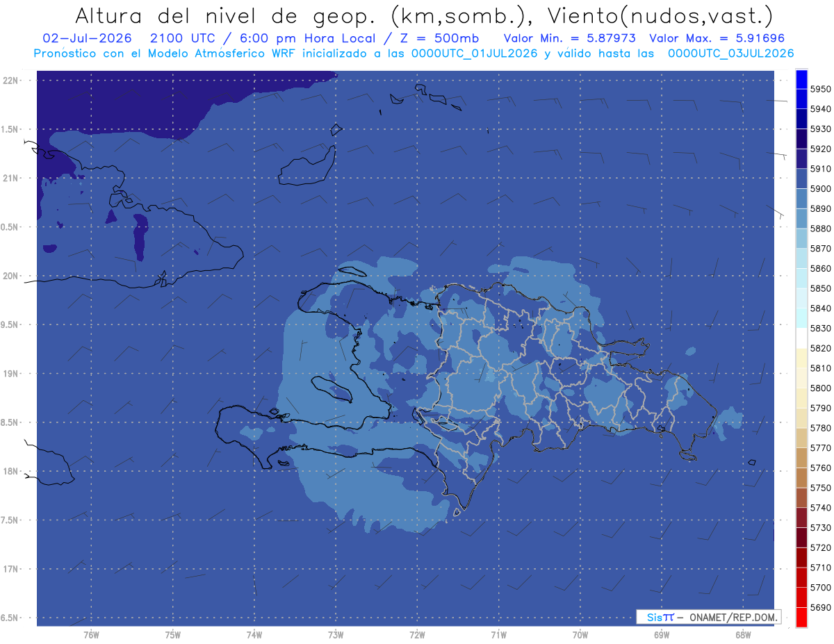Click the '1.5N' latitude tick label
Viewport: 834px width, 644px height.
(10, 129)
